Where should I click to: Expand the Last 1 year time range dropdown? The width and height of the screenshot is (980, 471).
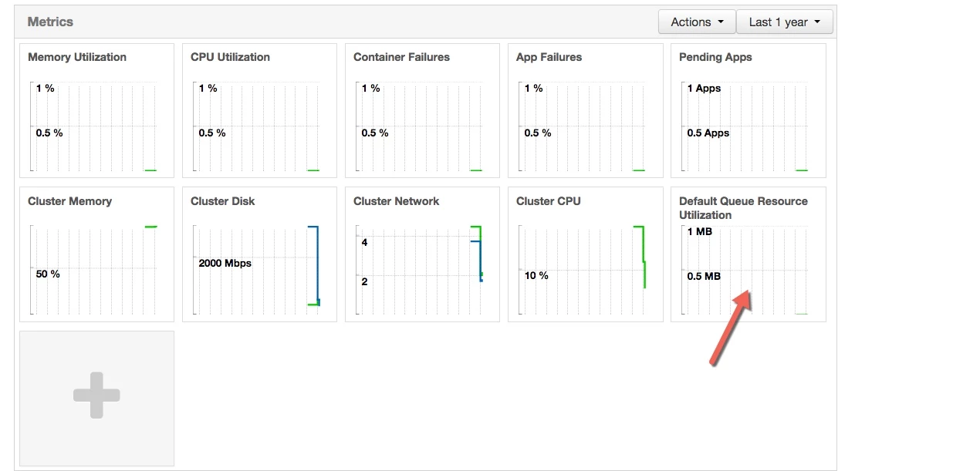785,22
